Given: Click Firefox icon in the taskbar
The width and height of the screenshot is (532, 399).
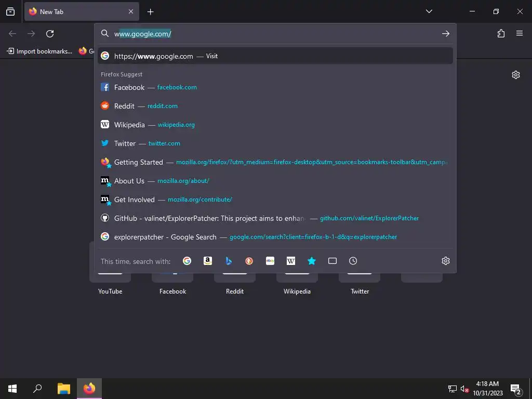Looking at the screenshot, I should pos(89,389).
